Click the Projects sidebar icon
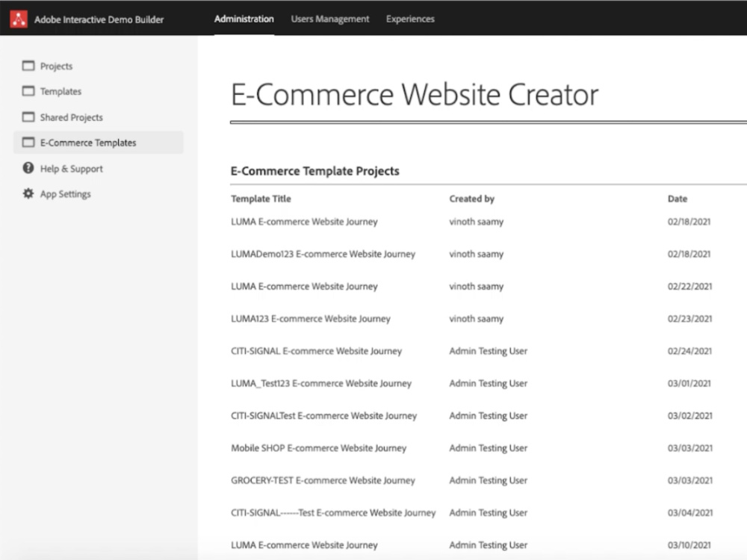This screenshot has height=560, width=747. click(28, 66)
